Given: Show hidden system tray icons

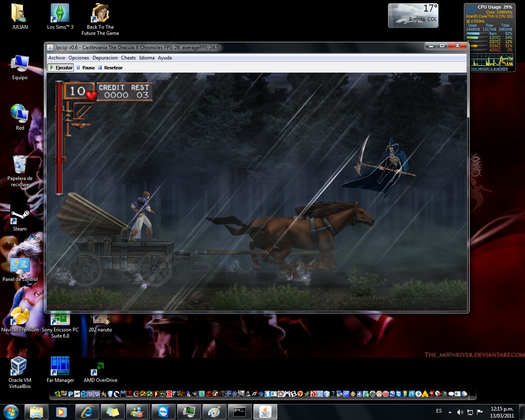Looking at the screenshot, I should (450, 412).
